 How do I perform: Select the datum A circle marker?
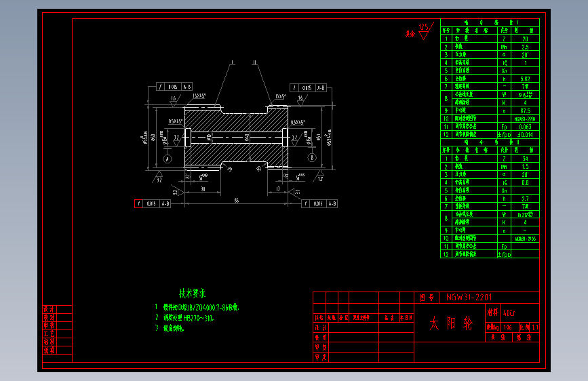click(168, 159)
